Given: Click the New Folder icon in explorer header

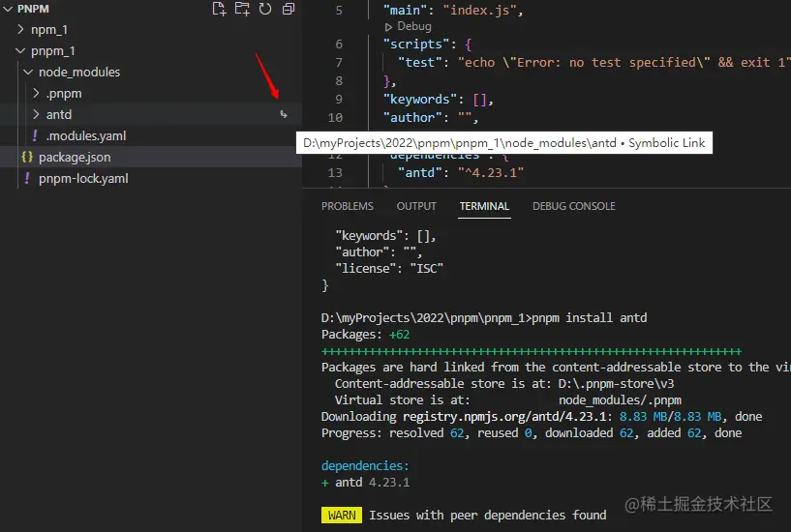Looking at the screenshot, I should click(x=242, y=9).
